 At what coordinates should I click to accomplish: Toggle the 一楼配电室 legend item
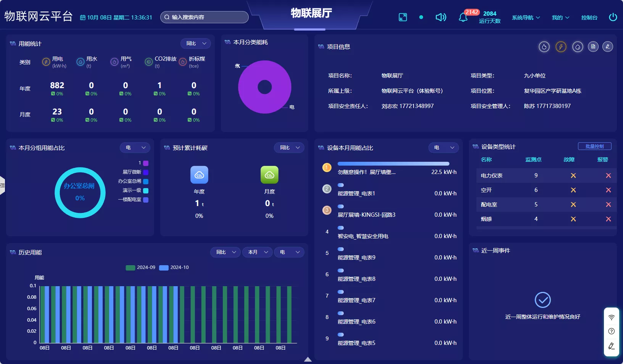click(133, 200)
